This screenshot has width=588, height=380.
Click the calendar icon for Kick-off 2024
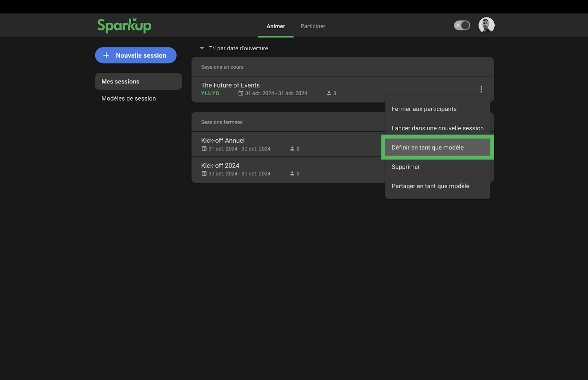coord(204,173)
